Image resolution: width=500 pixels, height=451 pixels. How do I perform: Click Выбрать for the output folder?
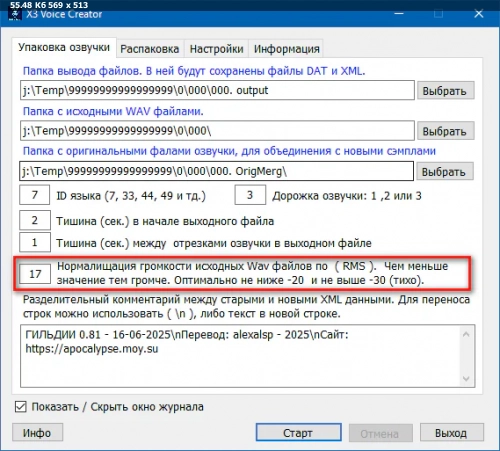(445, 91)
